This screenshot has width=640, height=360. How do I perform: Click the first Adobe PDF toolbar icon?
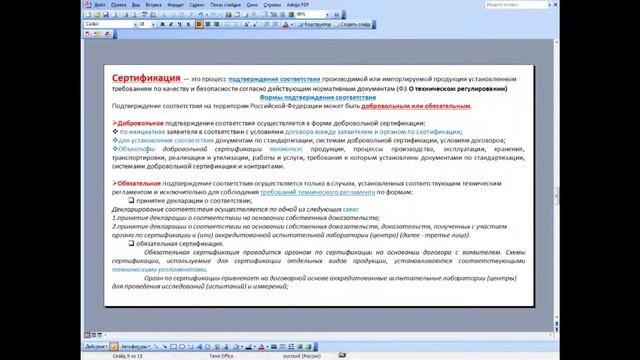(88, 34)
